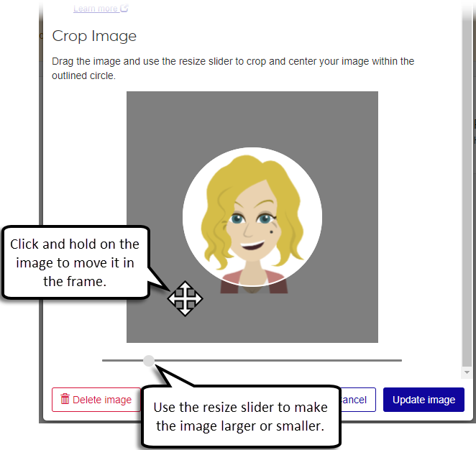
Task: Click the resize slider's round handle
Action: [x=149, y=360]
